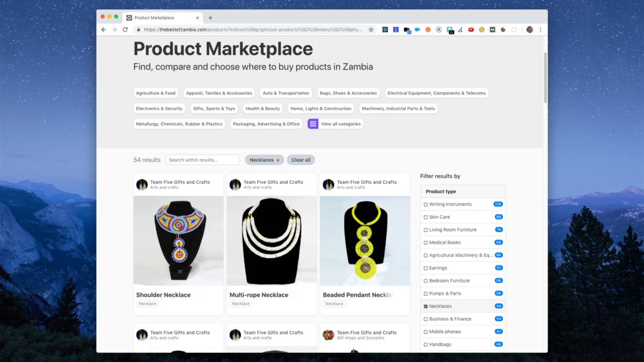Remove Necklaces filter with the x
The image size is (644, 362).
click(278, 160)
